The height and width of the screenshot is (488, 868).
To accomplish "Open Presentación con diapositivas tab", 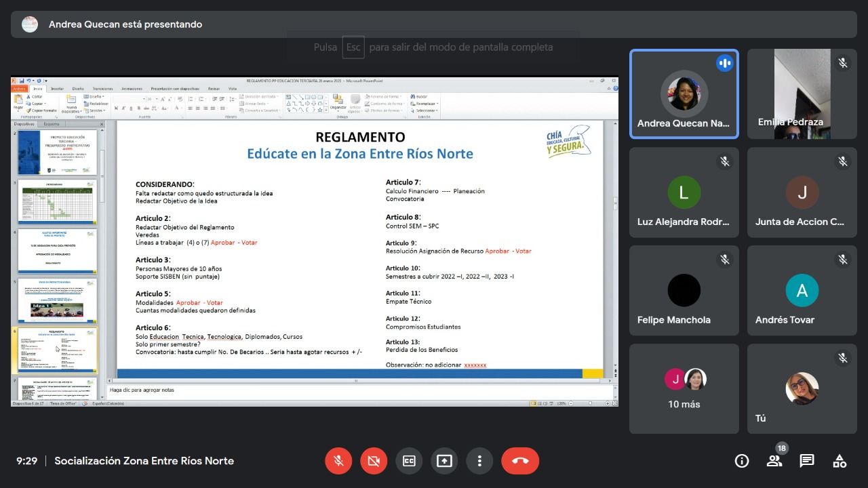I will click(175, 89).
